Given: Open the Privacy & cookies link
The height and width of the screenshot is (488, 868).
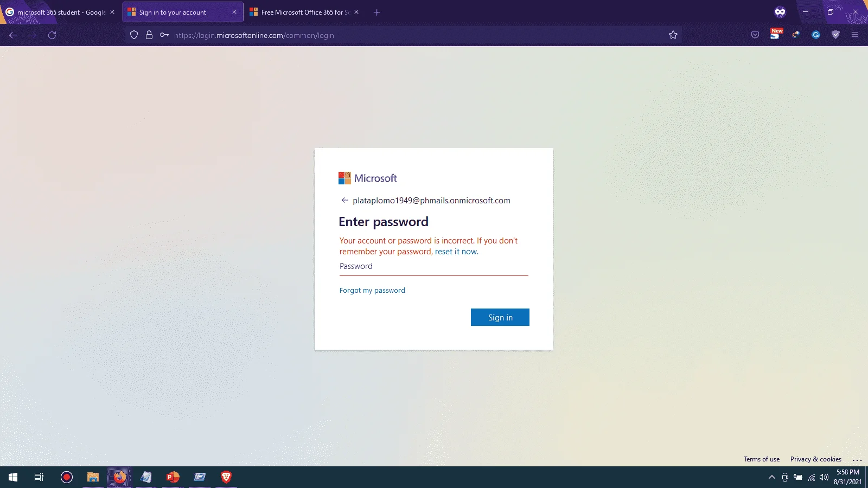Looking at the screenshot, I should click(816, 459).
